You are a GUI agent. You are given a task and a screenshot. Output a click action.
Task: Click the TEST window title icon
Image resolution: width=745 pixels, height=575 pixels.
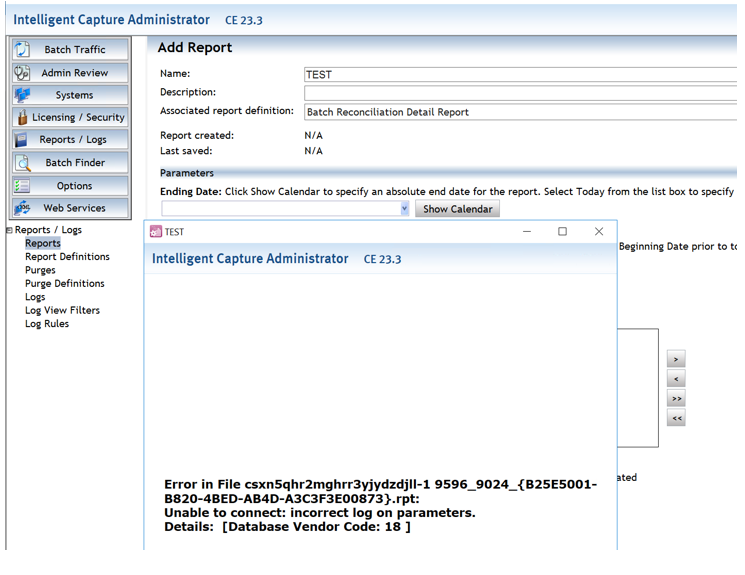155,231
